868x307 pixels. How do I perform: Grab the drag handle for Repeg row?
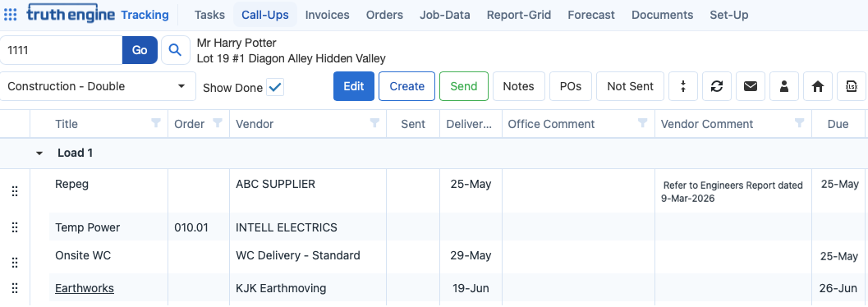[15, 191]
